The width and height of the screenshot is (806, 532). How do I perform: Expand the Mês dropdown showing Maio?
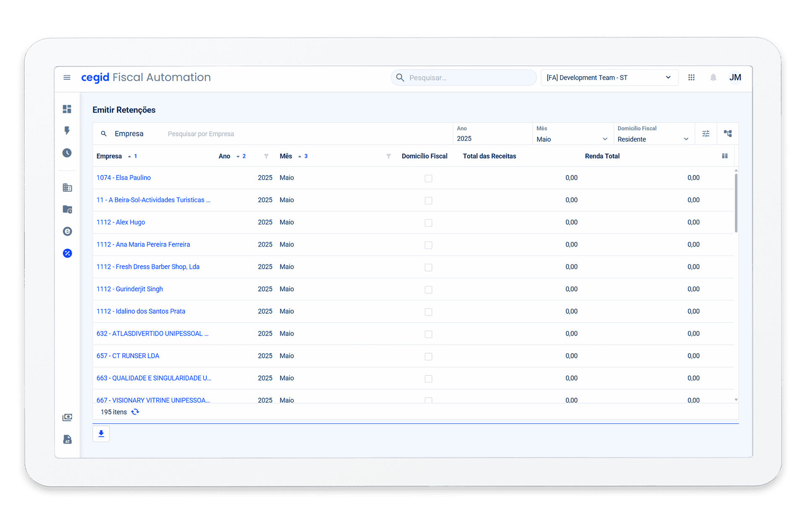point(572,139)
